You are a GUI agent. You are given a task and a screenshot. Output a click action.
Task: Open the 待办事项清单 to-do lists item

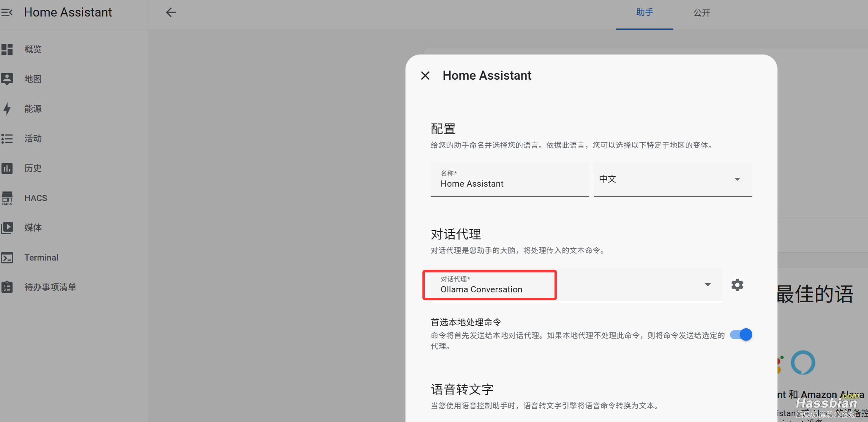(50, 287)
